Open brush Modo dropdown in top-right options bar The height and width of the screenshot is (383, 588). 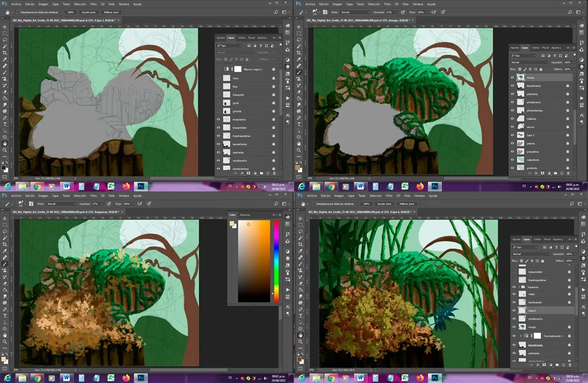355,12
